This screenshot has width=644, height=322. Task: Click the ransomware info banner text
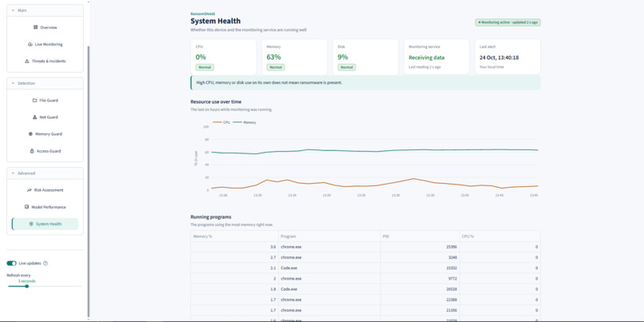coord(269,82)
